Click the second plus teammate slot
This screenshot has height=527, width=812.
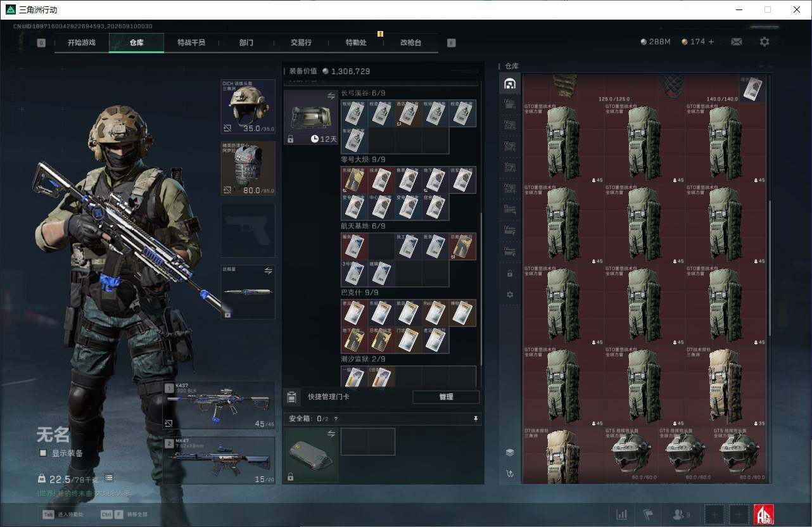pyautogui.click(x=739, y=514)
